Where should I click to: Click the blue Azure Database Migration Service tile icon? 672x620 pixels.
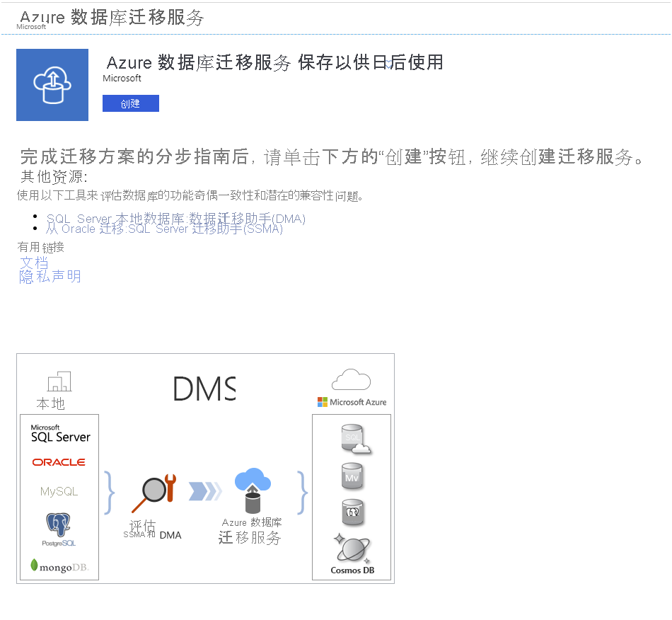coord(52,85)
